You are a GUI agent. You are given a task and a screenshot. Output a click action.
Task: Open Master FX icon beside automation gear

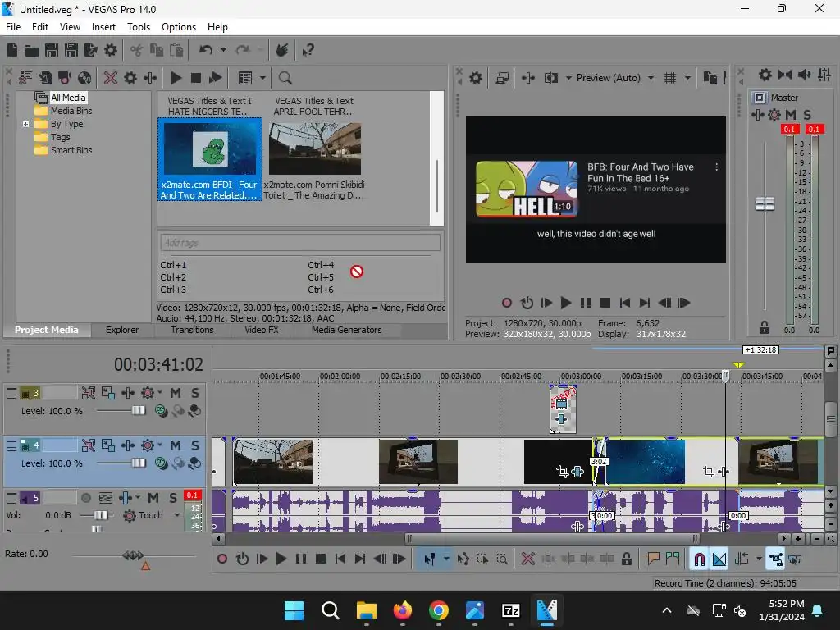(757, 115)
